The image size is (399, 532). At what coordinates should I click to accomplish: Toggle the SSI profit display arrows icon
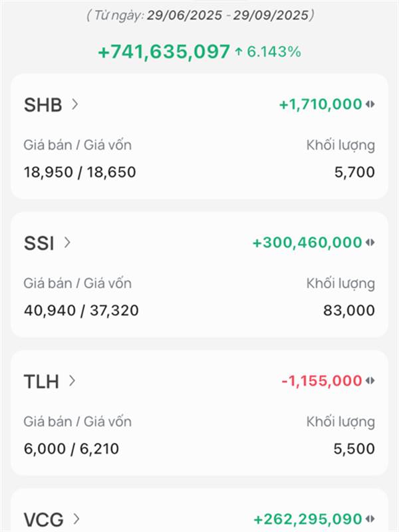(x=370, y=243)
